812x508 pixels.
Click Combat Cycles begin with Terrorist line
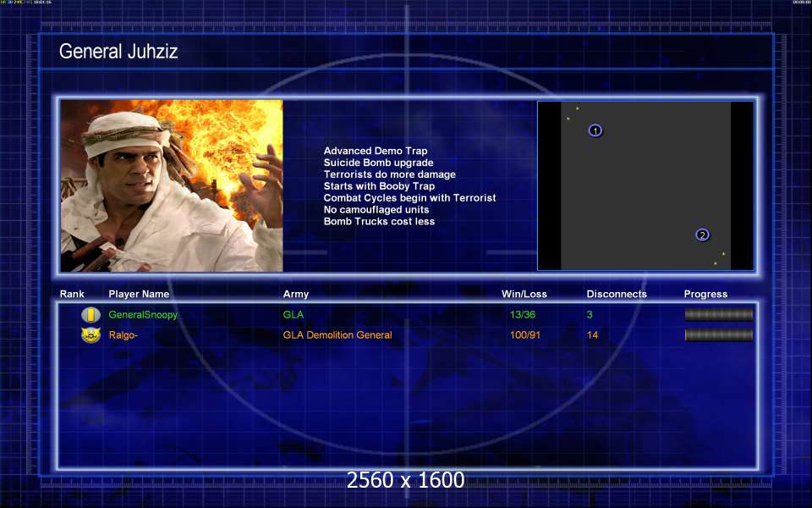click(x=409, y=198)
